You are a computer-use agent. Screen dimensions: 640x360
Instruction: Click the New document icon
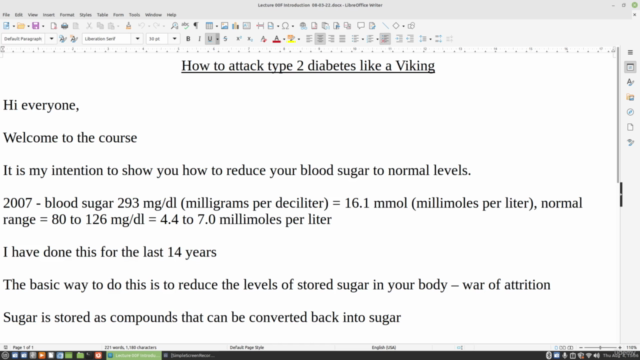coord(6,26)
